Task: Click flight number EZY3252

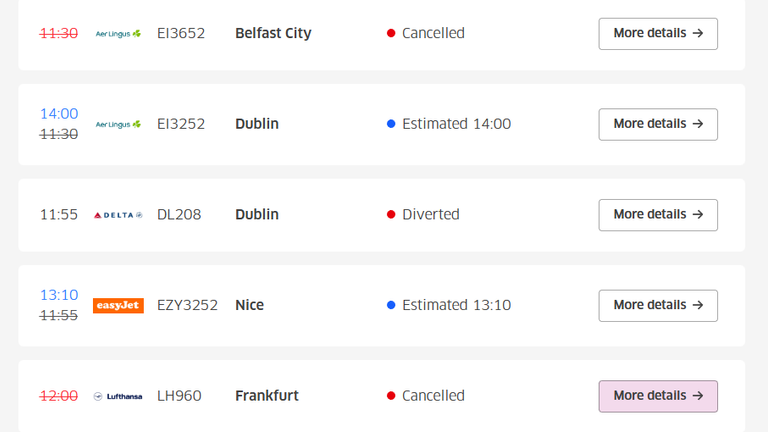Action: coord(187,305)
